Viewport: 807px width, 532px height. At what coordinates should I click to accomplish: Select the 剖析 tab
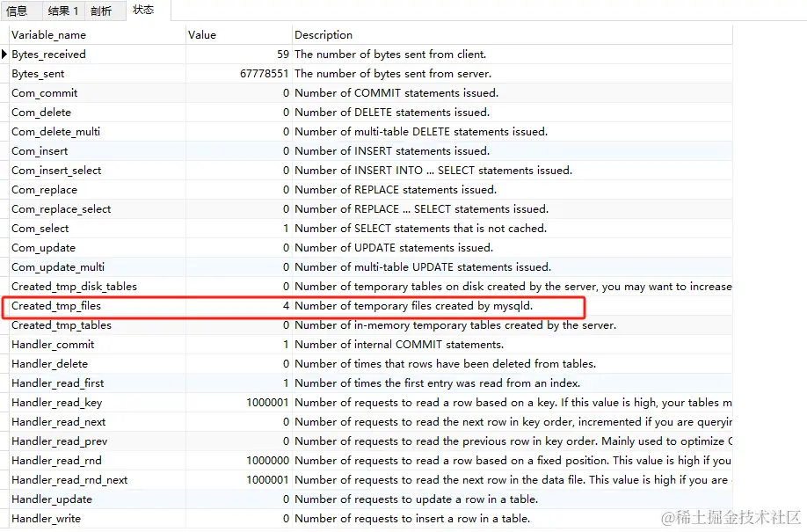(x=101, y=11)
